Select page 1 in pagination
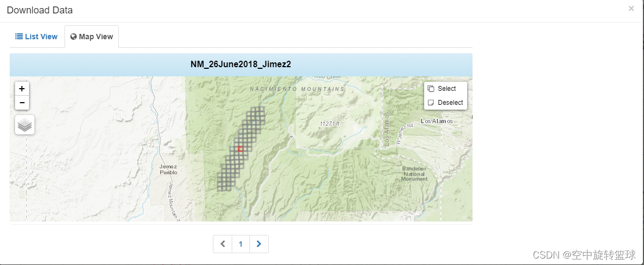Image resolution: width=644 pixels, height=265 pixels. [241, 244]
